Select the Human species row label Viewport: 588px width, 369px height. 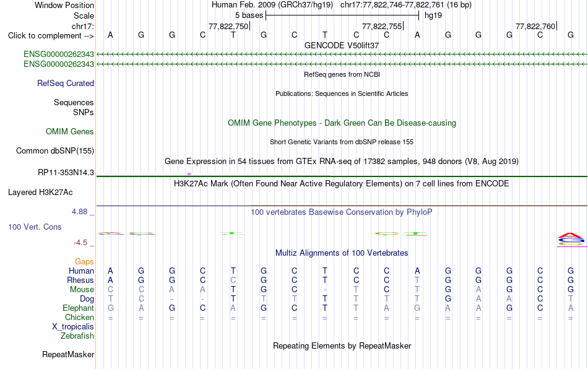coord(81,271)
